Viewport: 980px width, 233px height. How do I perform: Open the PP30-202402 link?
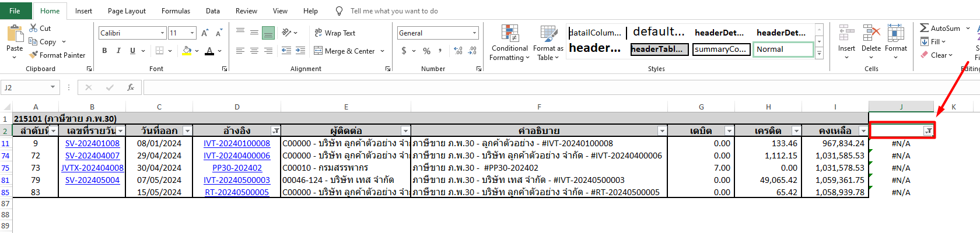tap(237, 168)
